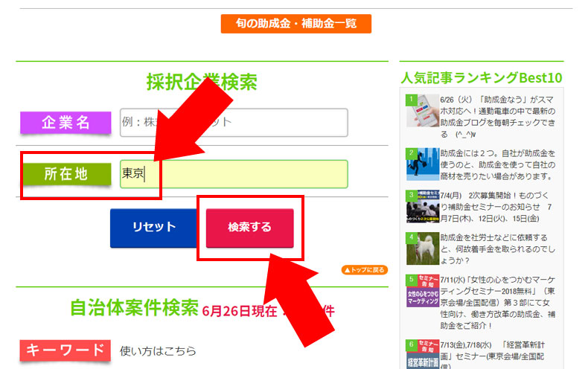The width and height of the screenshot is (588, 369).
Task: Open the ものづくり補助金セミナーのお知らせ article
Action: [x=496, y=206]
